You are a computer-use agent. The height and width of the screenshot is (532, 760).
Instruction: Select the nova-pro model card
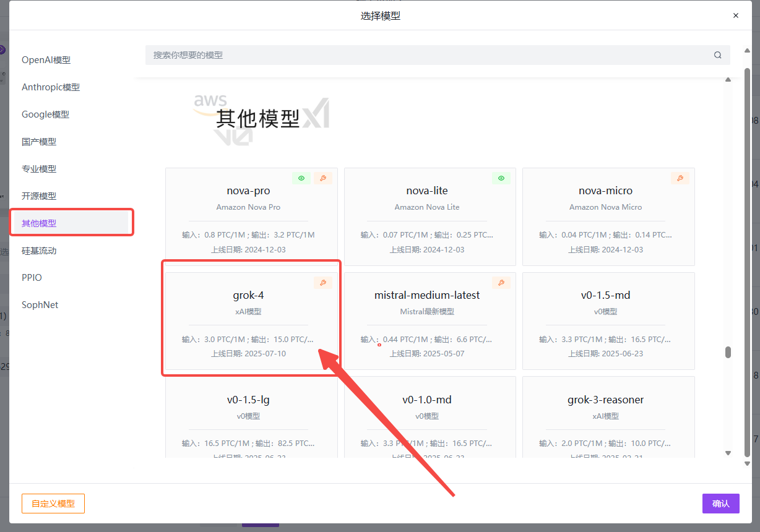[x=251, y=217]
